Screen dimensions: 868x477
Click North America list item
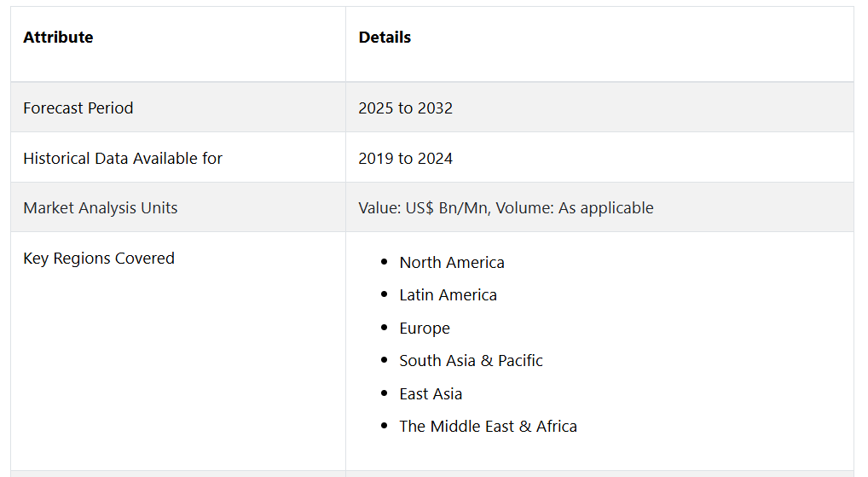click(x=452, y=262)
